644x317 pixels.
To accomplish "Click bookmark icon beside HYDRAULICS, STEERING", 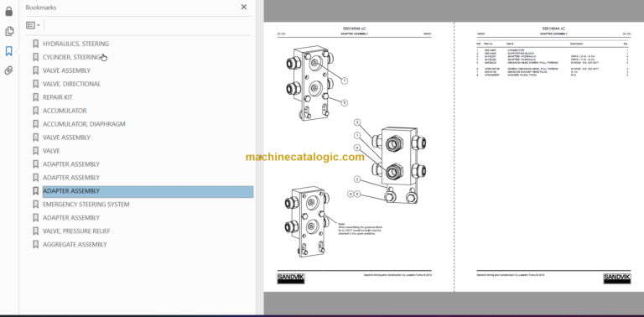I will (x=36, y=44).
